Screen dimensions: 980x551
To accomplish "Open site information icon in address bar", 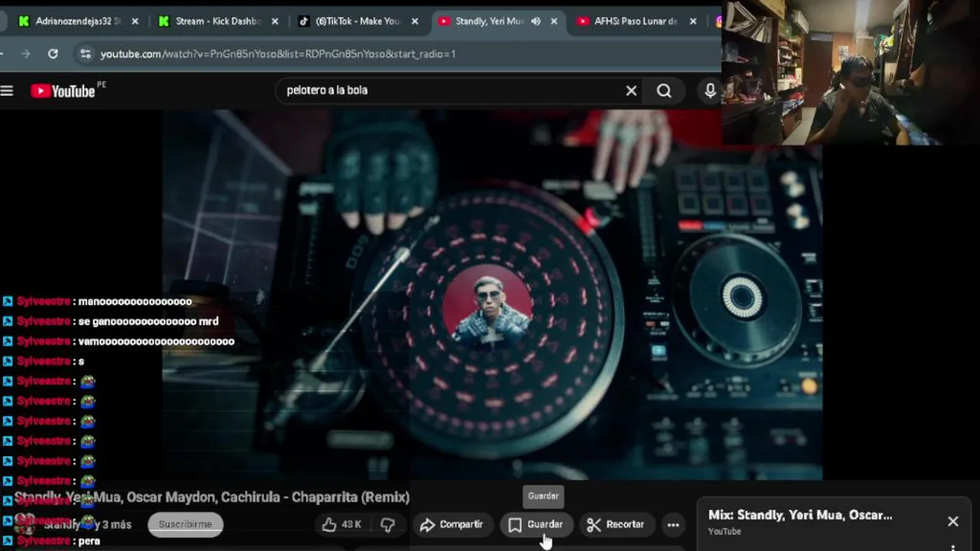I will 85,54.
